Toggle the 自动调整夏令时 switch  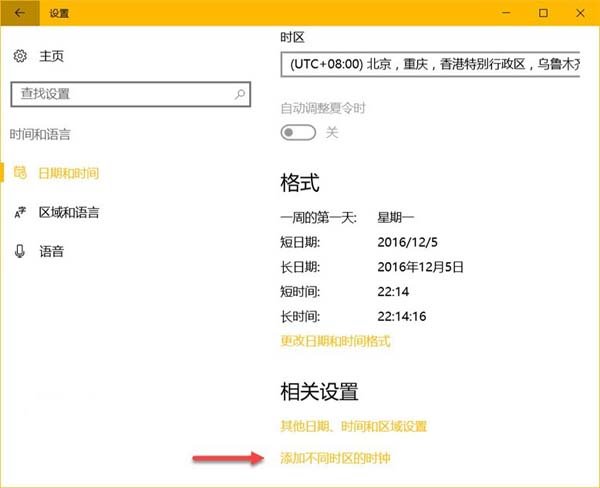pyautogui.click(x=298, y=132)
